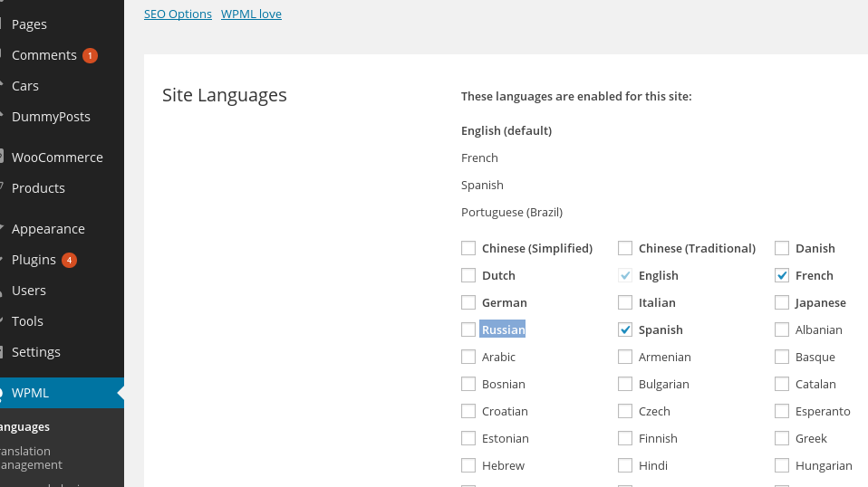Image resolution: width=868 pixels, height=487 pixels.
Task: Tick the Bosnian checkbox
Action: pyautogui.click(x=468, y=384)
